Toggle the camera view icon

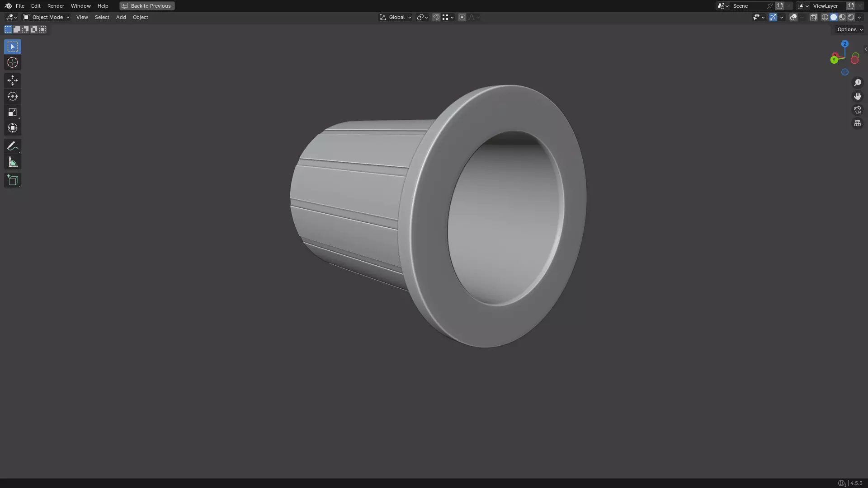click(858, 110)
